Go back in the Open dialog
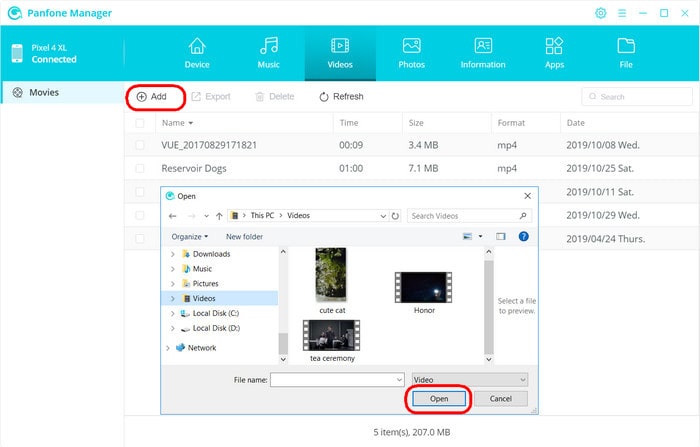This screenshot has height=447, width=700. [173, 216]
